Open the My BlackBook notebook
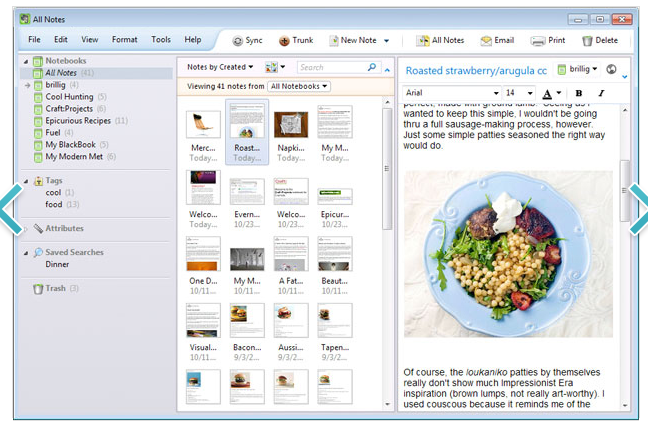Viewport: 648px width, 429px height. coord(71,145)
